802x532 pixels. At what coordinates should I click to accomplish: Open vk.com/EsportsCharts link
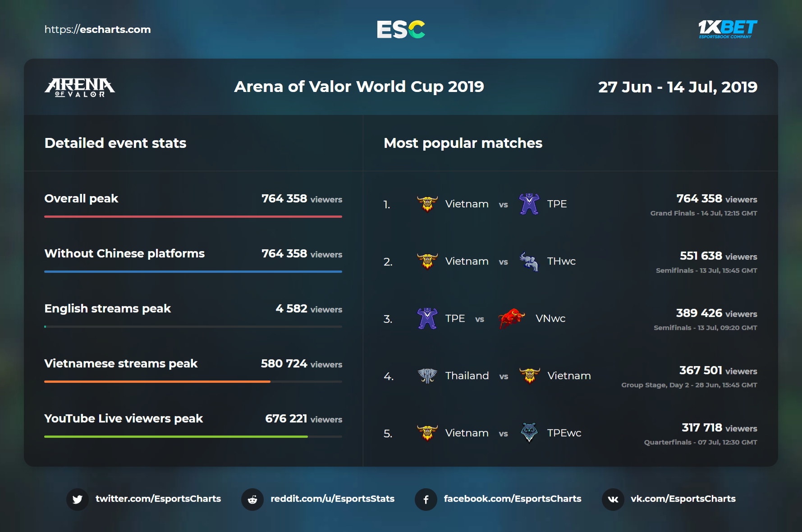click(683, 499)
